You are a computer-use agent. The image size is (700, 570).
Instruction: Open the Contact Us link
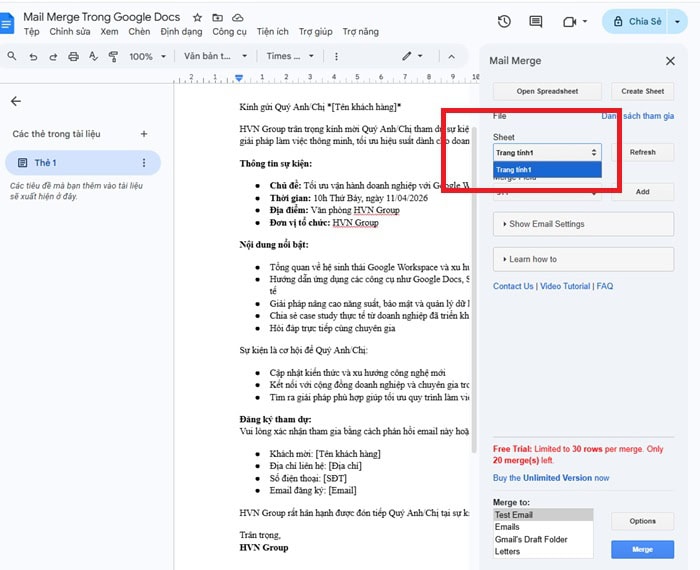click(x=513, y=286)
